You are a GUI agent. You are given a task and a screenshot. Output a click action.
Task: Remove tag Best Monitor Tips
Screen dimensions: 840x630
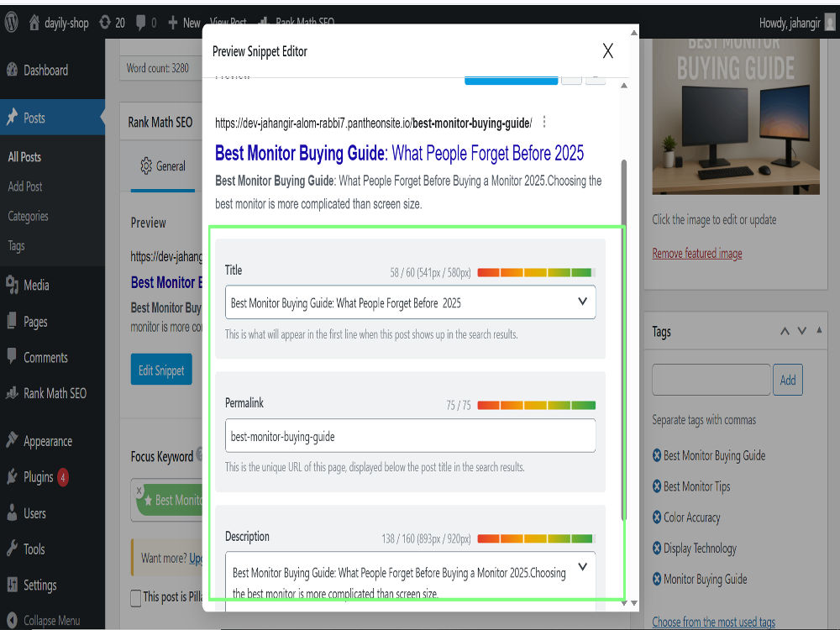[657, 486]
